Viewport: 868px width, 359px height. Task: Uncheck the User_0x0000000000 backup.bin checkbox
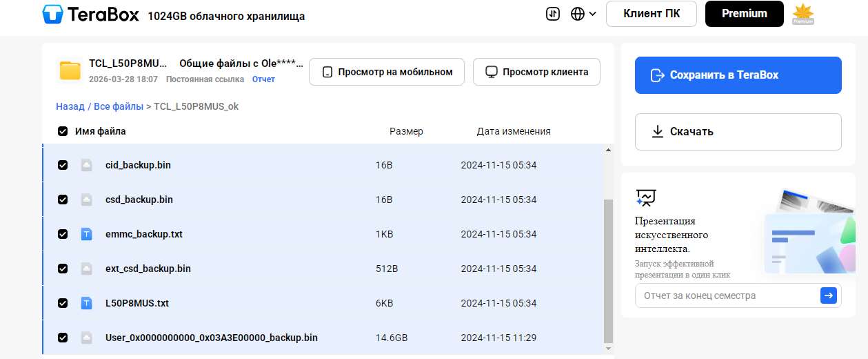pyautogui.click(x=63, y=338)
